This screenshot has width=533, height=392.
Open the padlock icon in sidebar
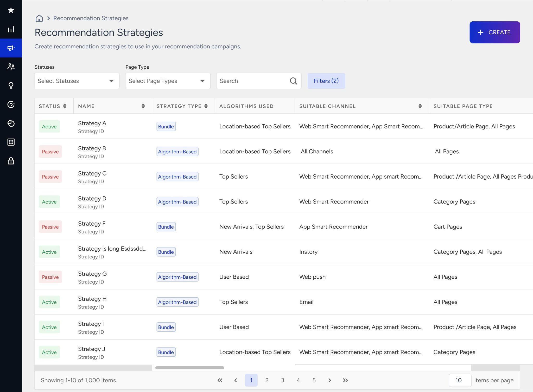pos(11,161)
